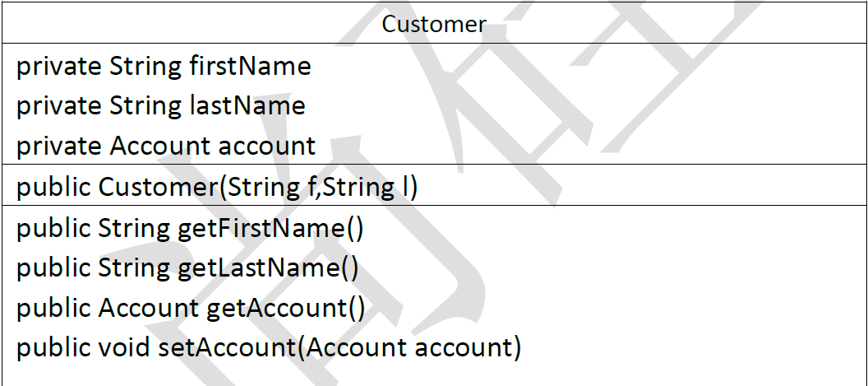Click the "String f" constructor parameter
Viewport: 868px width, 386px height.
point(264,187)
